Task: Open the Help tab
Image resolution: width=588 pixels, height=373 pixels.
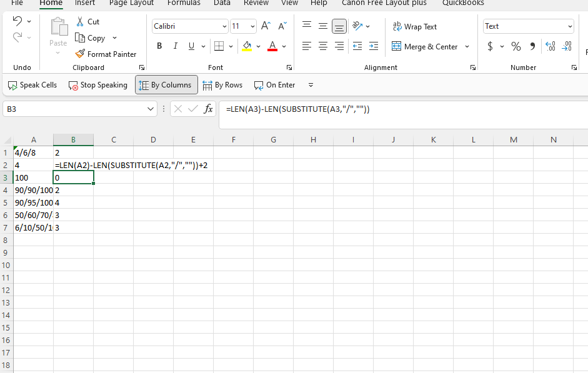Action: (x=319, y=3)
